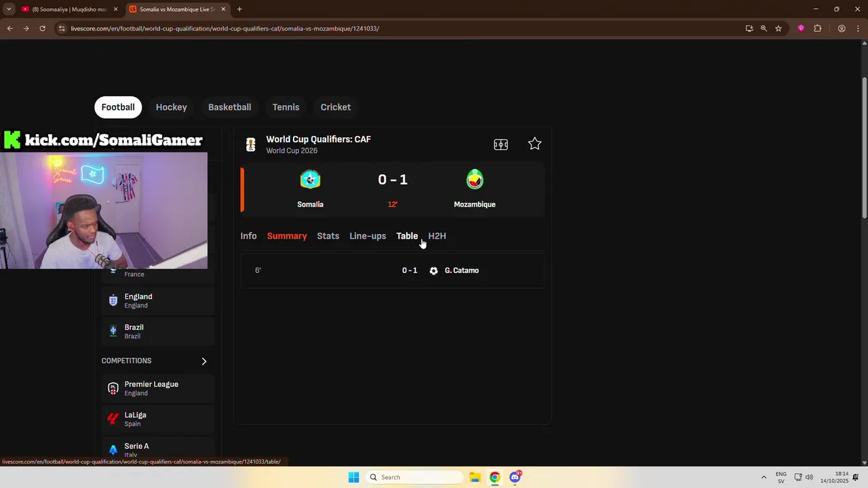This screenshot has width=868, height=488.
Task: Click the page vertical scrollbar thumb
Action: [864, 147]
